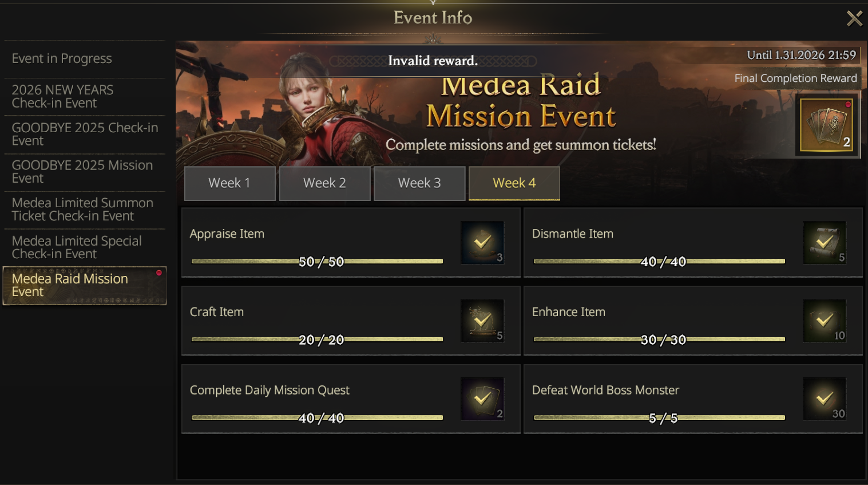Select Medea Raid Mission Event entry
The image size is (868, 485).
coord(85,285)
